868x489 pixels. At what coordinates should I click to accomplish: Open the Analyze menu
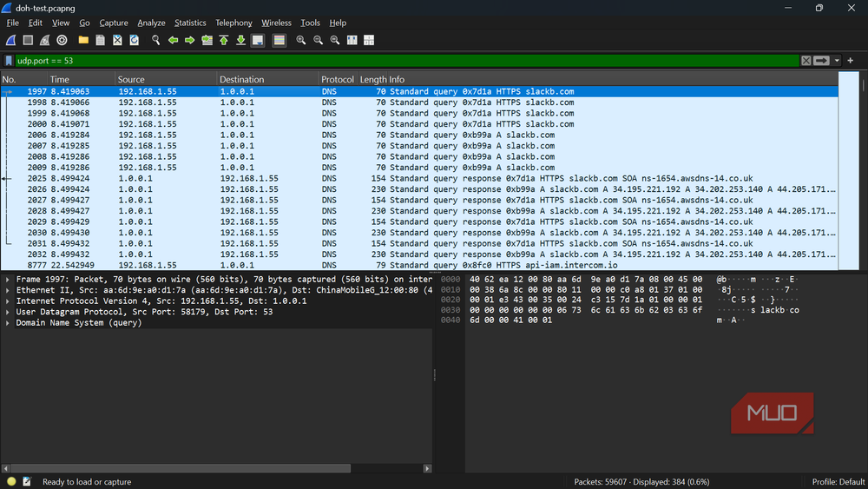(151, 23)
